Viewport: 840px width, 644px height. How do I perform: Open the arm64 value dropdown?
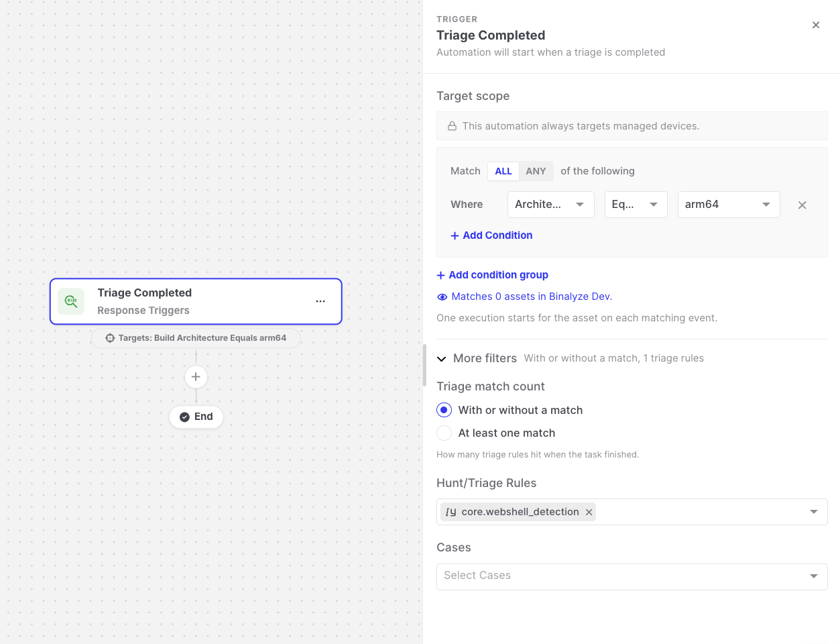(x=729, y=205)
